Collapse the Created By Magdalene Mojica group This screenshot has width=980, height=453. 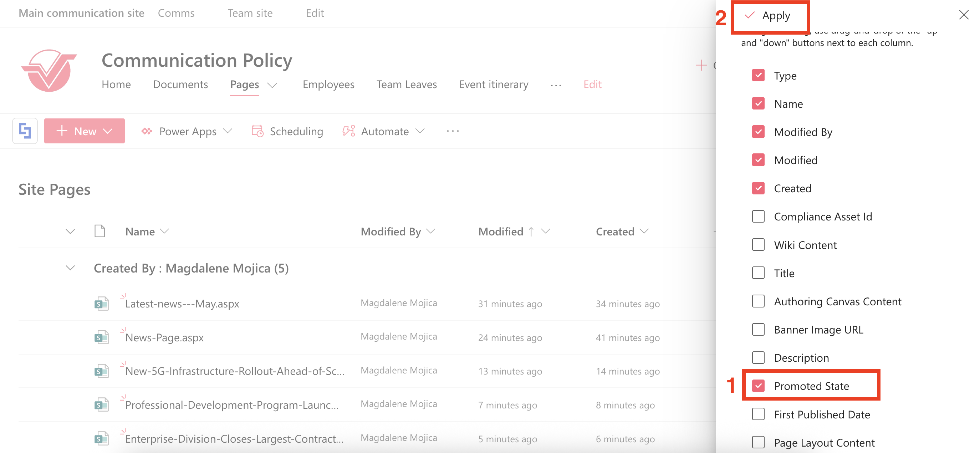pyautogui.click(x=70, y=268)
